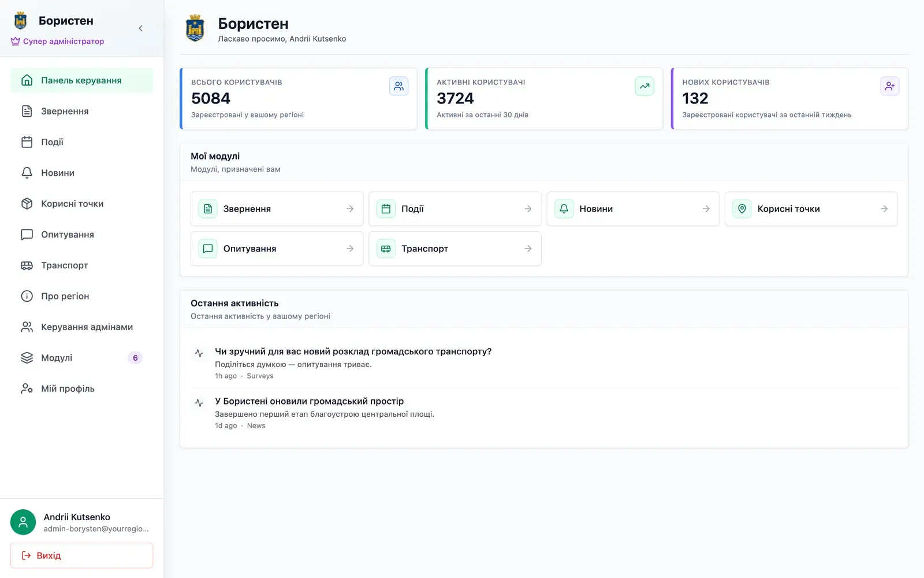Click the large Бористен crest in page header
Screen dimensions: 924x578
click(x=195, y=28)
